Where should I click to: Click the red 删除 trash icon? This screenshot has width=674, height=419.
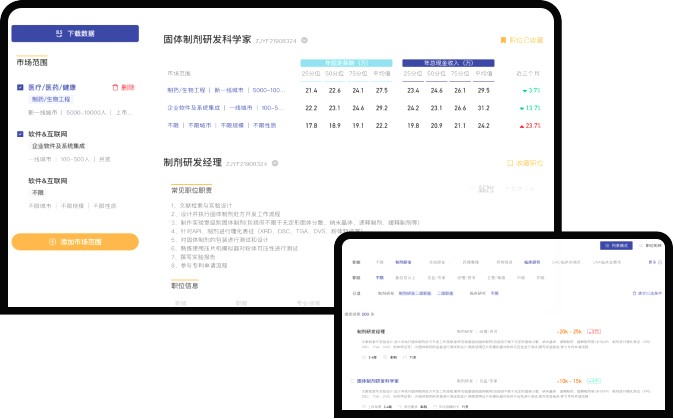click(x=115, y=87)
